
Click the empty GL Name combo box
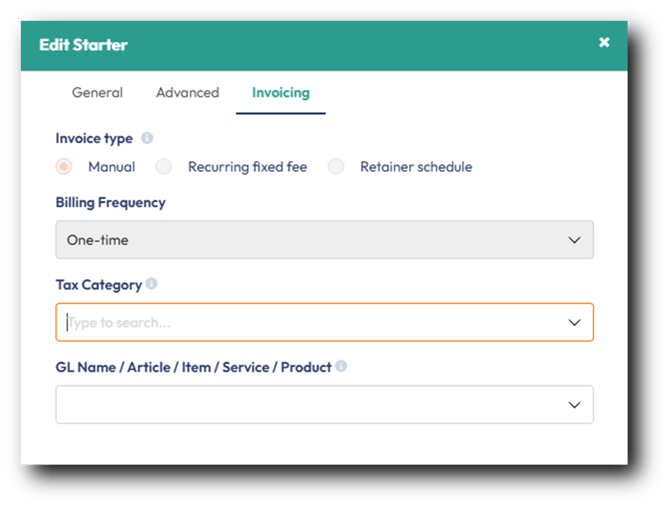tap(300, 405)
